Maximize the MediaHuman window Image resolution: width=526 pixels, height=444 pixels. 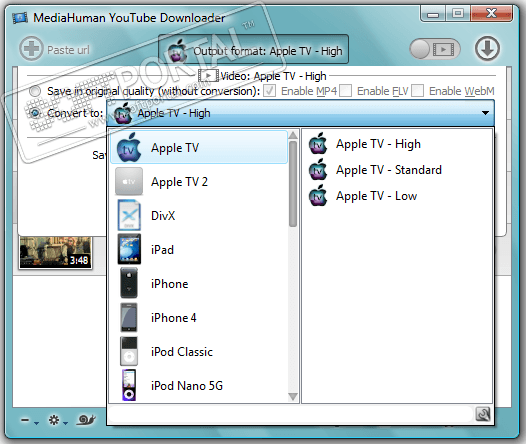coord(458,14)
